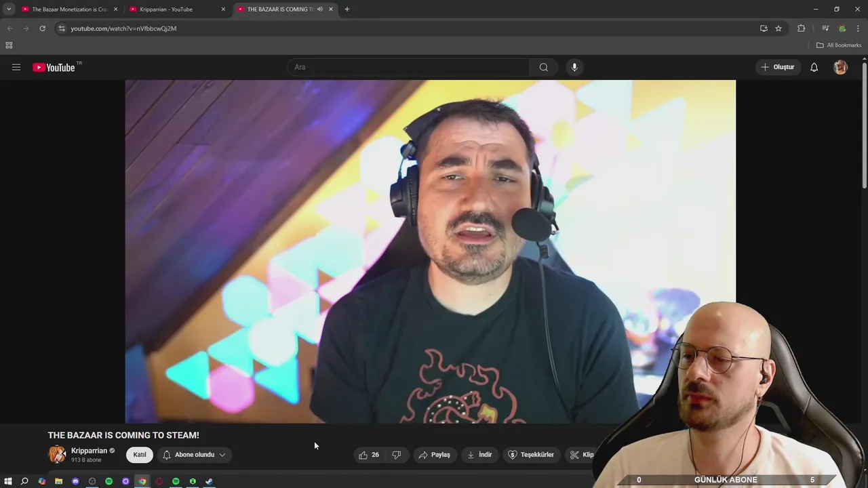Open Windows Start menu

[8, 481]
